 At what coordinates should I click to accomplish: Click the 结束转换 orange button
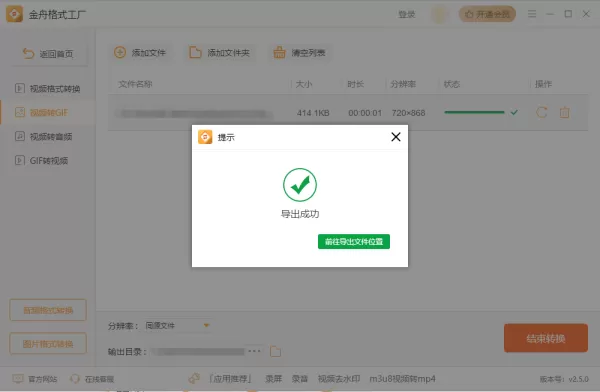click(546, 338)
